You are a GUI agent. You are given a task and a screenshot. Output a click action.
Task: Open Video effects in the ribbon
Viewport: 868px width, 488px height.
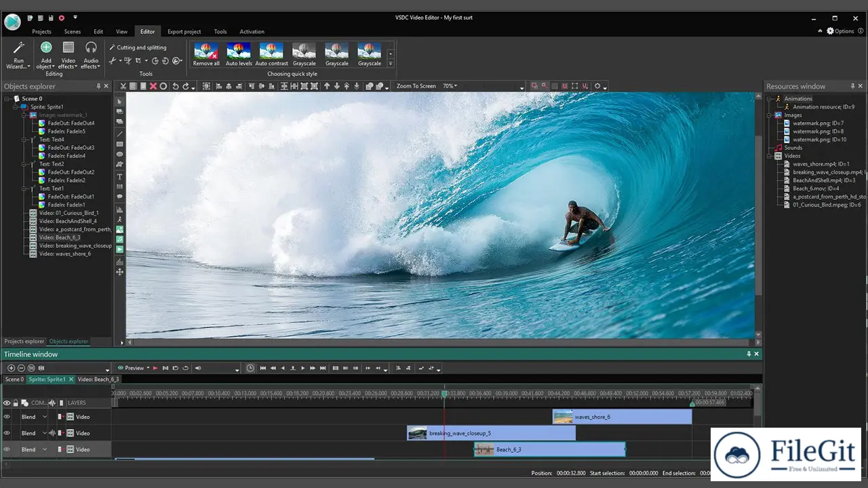pyautogui.click(x=68, y=55)
